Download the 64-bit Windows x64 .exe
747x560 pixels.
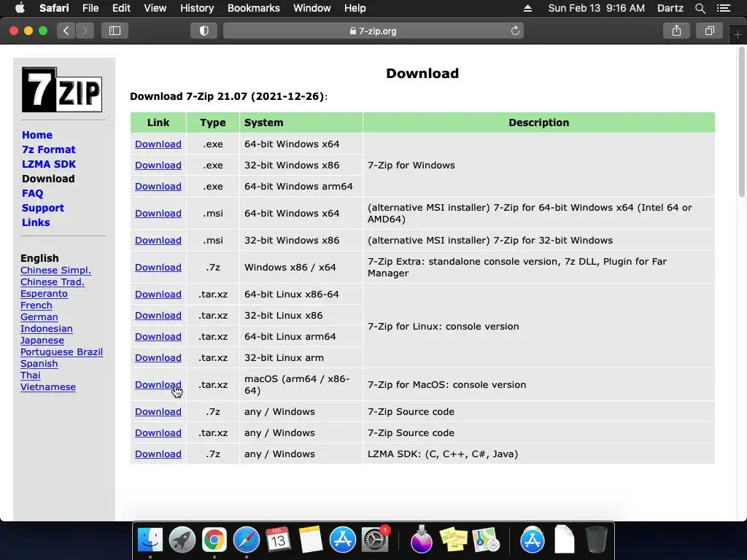tap(158, 144)
